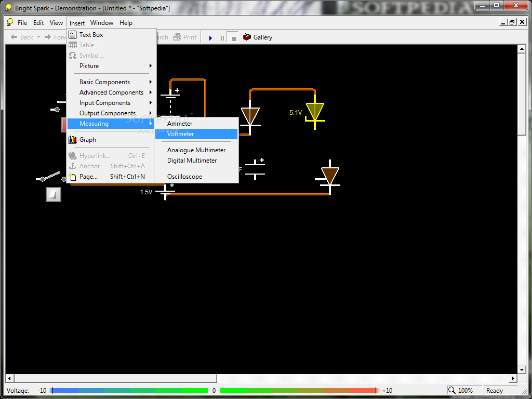The image size is (532, 399).
Task: Insert a Voltmeter
Action: 197,134
